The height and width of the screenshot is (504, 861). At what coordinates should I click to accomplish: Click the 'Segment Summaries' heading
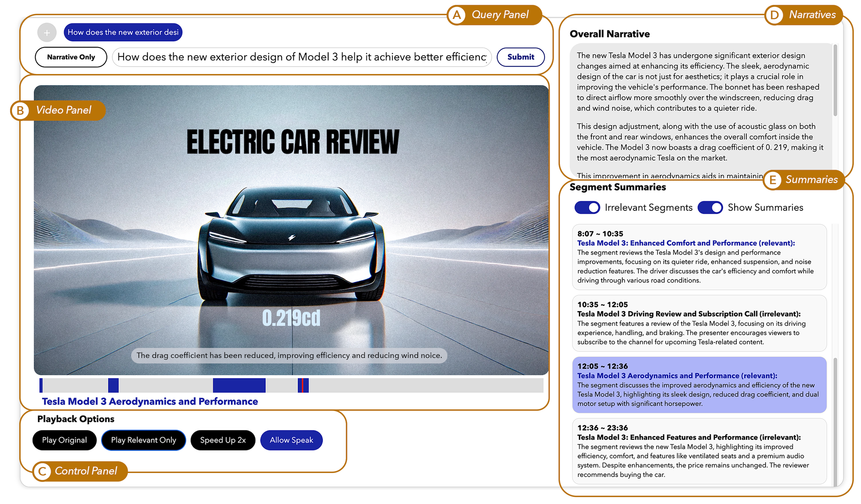(x=618, y=187)
